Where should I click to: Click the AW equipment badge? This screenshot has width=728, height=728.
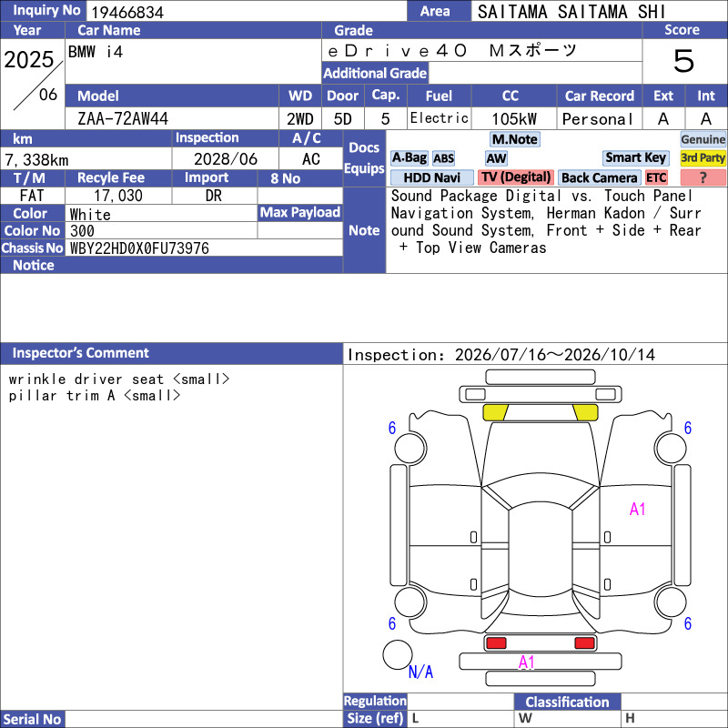(x=496, y=158)
